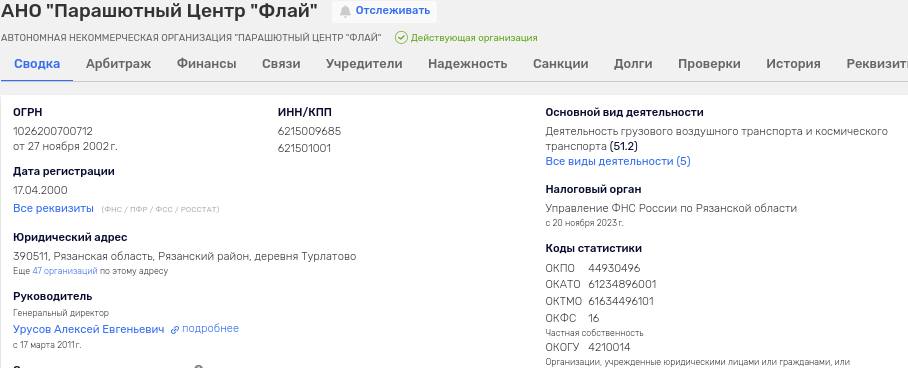This screenshot has width=908, height=368.
Task: Click the legal address 390511 Рязанская область
Action: point(184,256)
